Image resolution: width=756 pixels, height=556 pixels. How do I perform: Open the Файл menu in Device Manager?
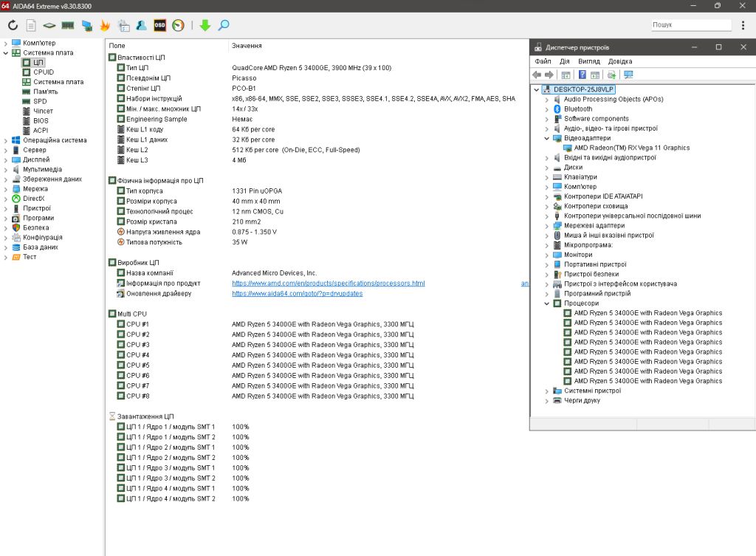click(x=543, y=61)
